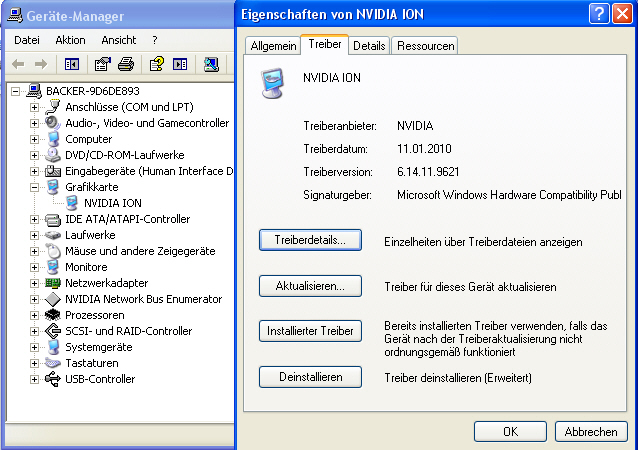The height and width of the screenshot is (450, 638).
Task: Click the Deinstallieren button
Action: pos(310,377)
